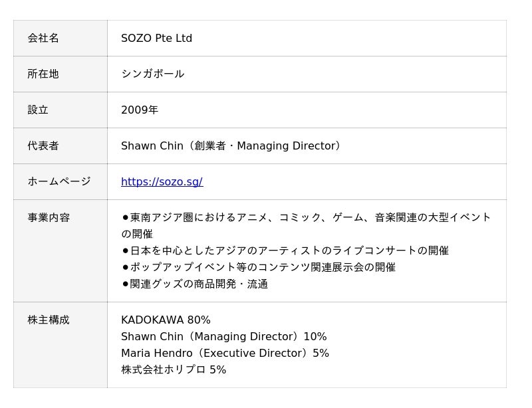Click the 会社名 row label

coord(43,38)
